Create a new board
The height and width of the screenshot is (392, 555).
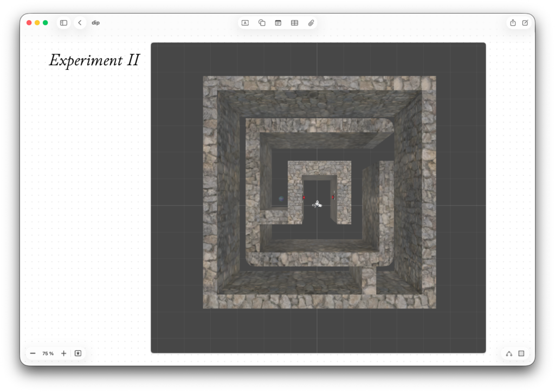click(525, 23)
